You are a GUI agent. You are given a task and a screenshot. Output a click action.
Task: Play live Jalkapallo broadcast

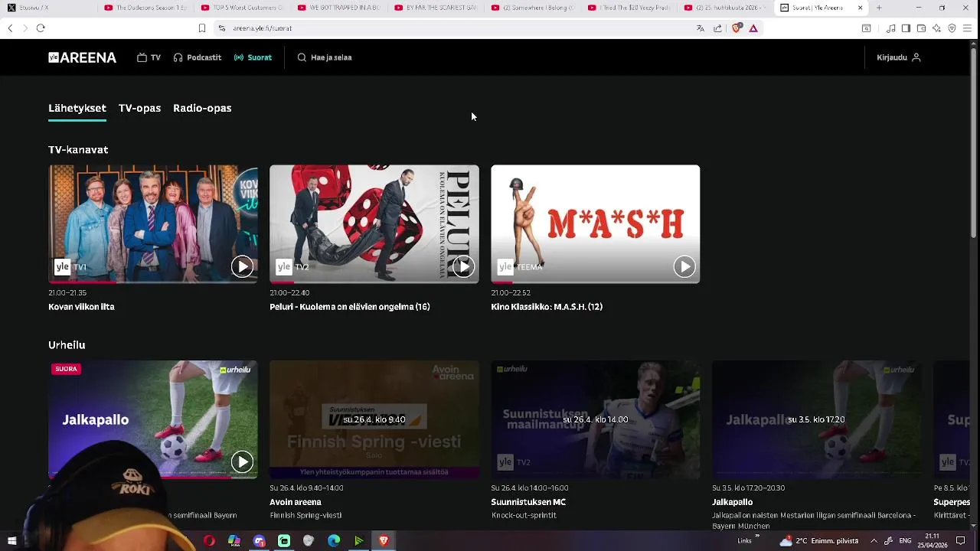[242, 461]
